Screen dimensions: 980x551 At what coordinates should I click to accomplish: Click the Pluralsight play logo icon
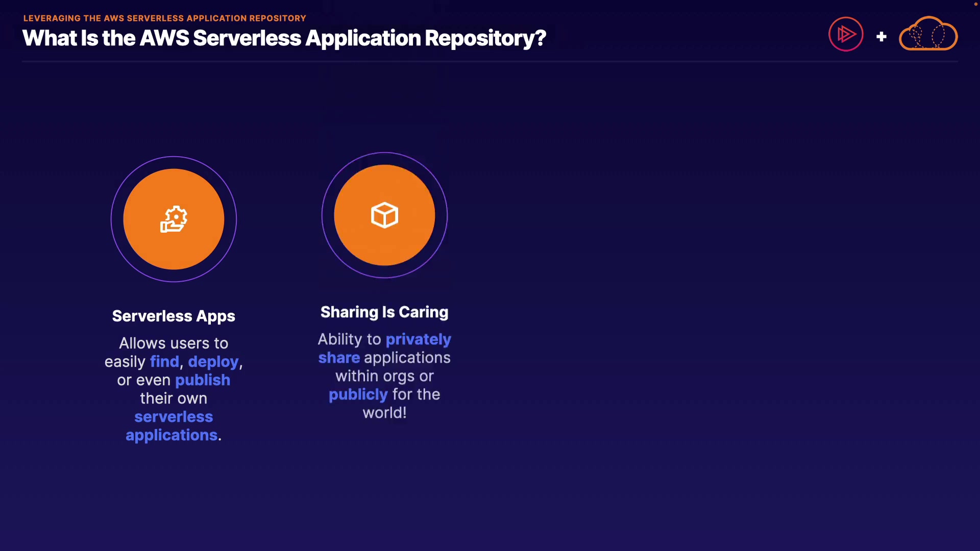click(846, 34)
